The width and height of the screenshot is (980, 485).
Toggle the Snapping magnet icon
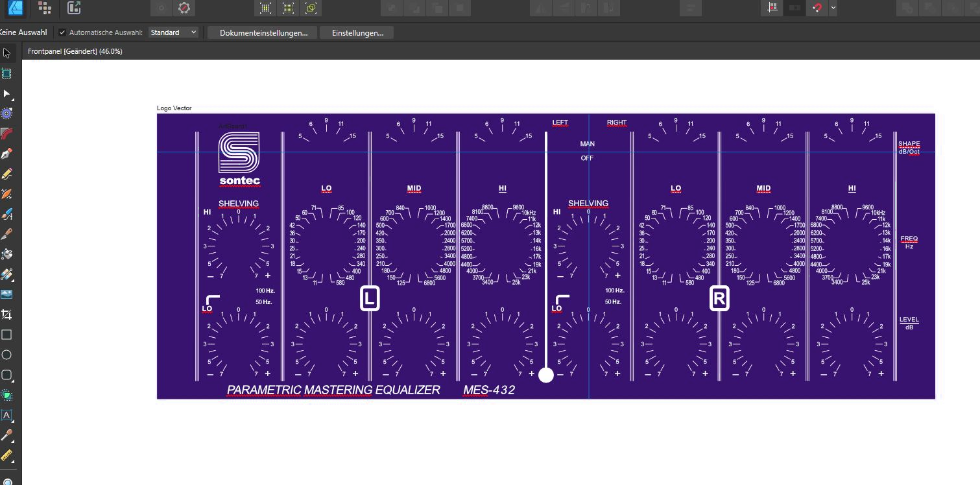817,8
